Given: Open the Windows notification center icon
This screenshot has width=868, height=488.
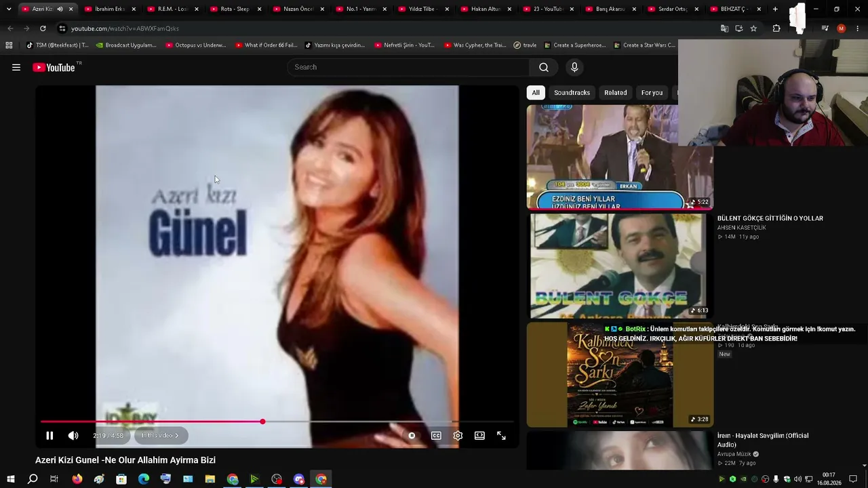Looking at the screenshot, I should tap(853, 479).
